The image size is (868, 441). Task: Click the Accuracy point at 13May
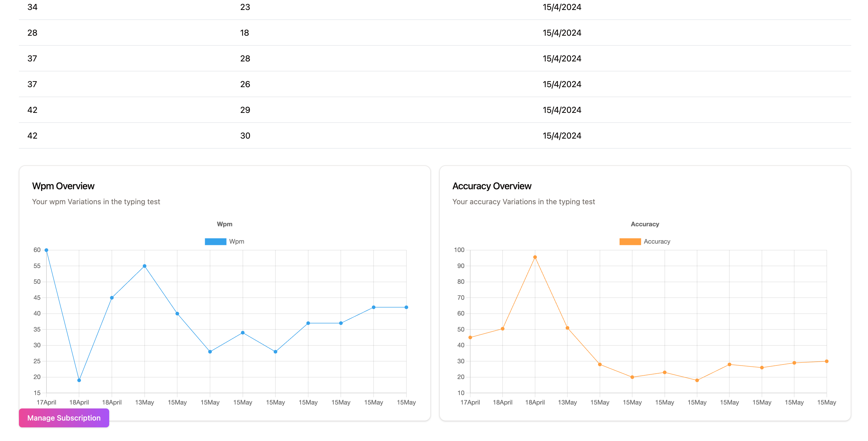click(567, 328)
